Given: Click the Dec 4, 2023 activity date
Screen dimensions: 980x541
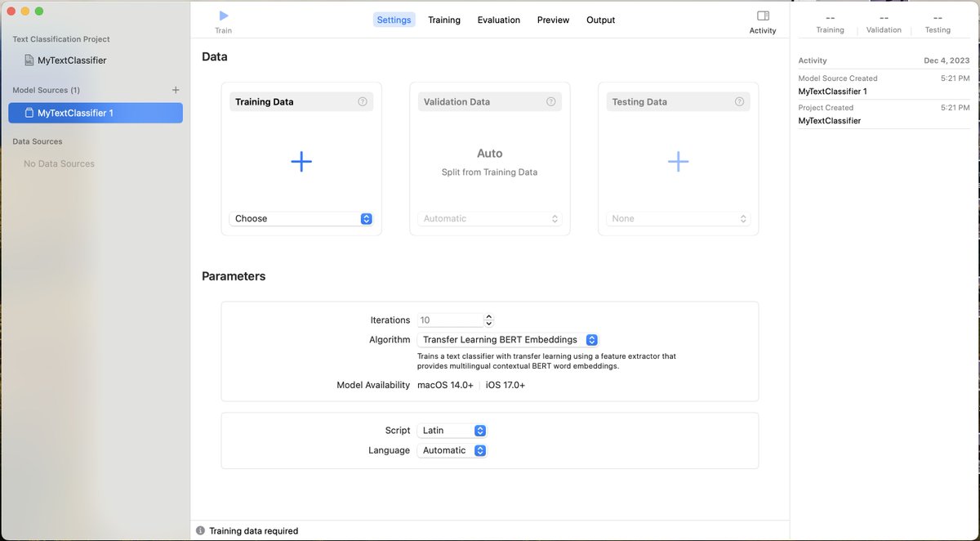Looking at the screenshot, I should tap(947, 60).
